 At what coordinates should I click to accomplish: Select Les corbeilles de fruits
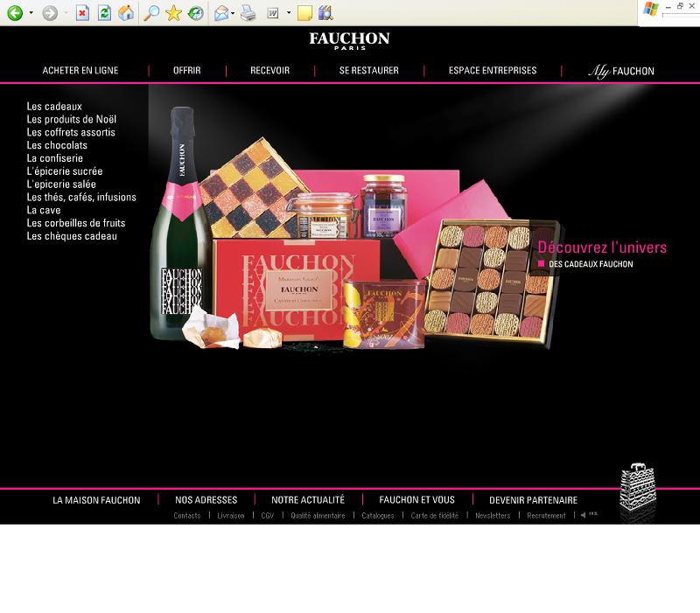[76, 223]
